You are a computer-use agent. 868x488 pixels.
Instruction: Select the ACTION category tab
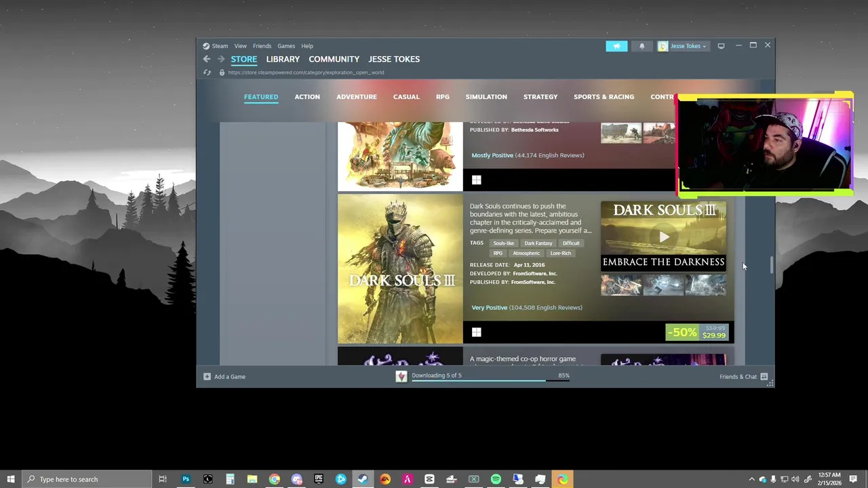click(307, 97)
